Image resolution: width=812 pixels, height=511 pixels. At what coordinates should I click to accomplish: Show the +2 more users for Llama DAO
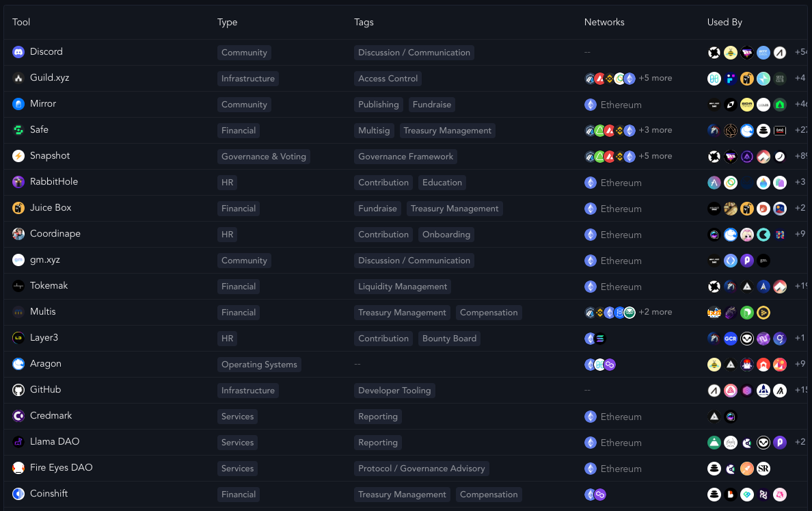(x=800, y=441)
